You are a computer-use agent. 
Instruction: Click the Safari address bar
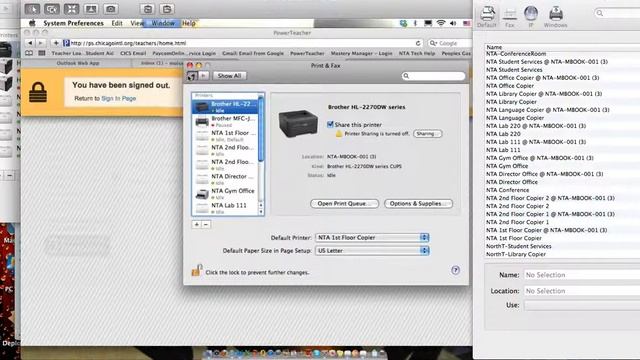[x=242, y=43]
